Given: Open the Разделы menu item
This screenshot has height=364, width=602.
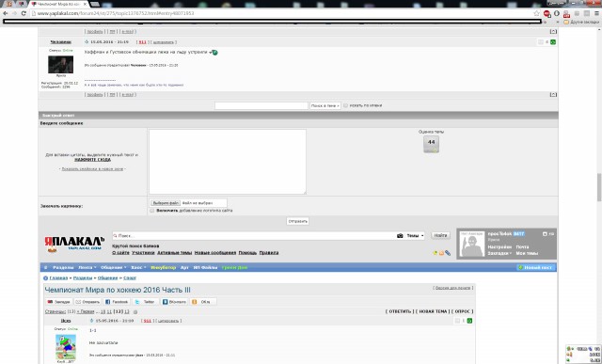Looking at the screenshot, I should pyautogui.click(x=63, y=268).
